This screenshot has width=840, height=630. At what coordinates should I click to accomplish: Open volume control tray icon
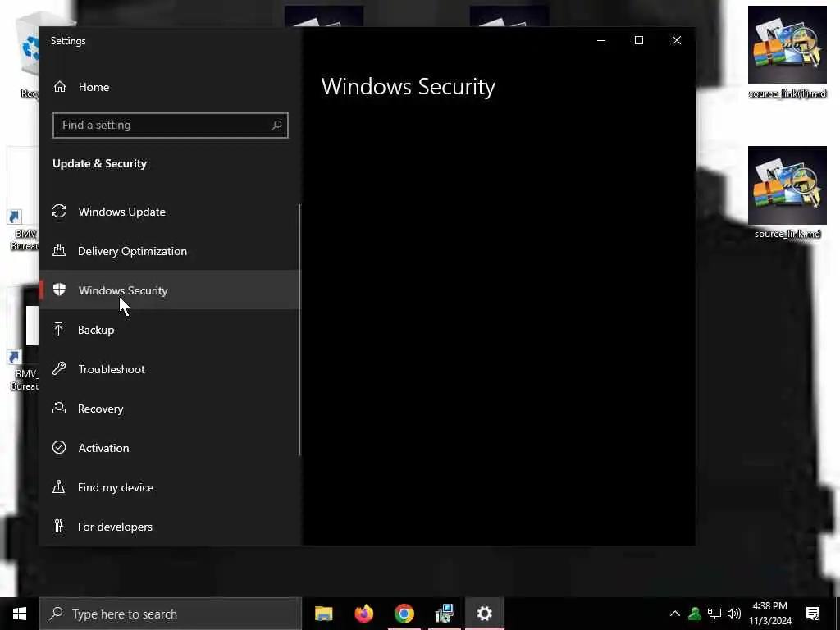pyautogui.click(x=734, y=614)
